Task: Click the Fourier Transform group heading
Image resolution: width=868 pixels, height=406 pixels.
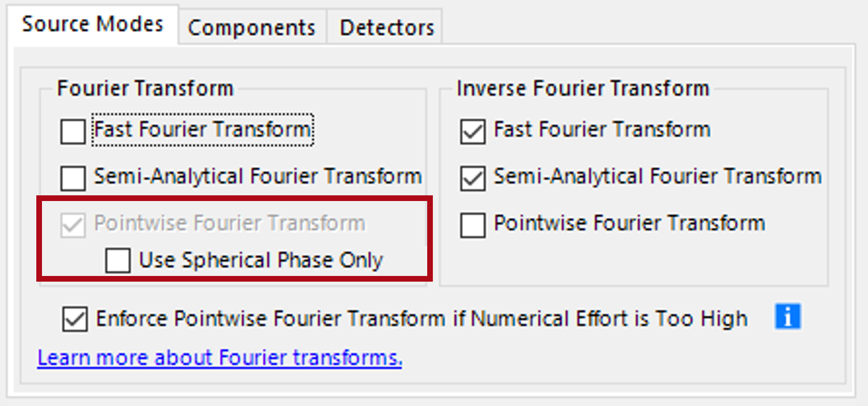Action: (145, 89)
